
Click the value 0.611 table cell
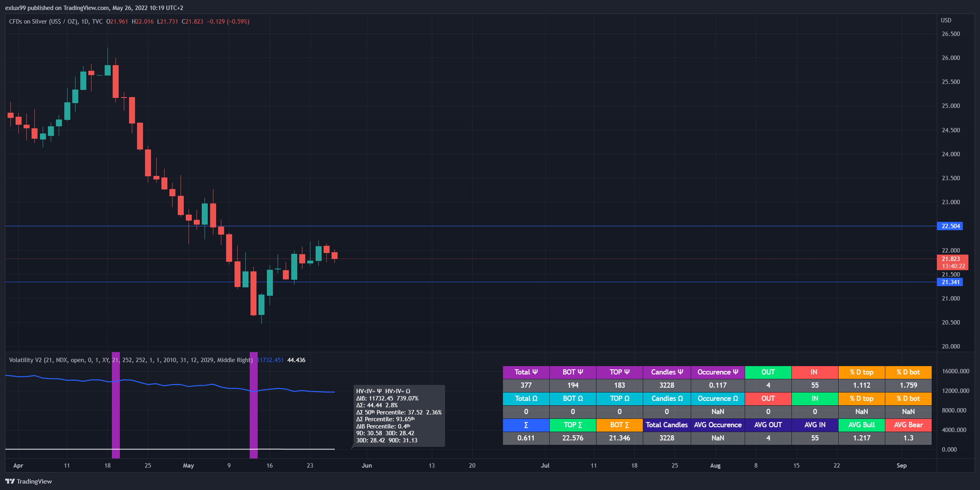tap(526, 438)
